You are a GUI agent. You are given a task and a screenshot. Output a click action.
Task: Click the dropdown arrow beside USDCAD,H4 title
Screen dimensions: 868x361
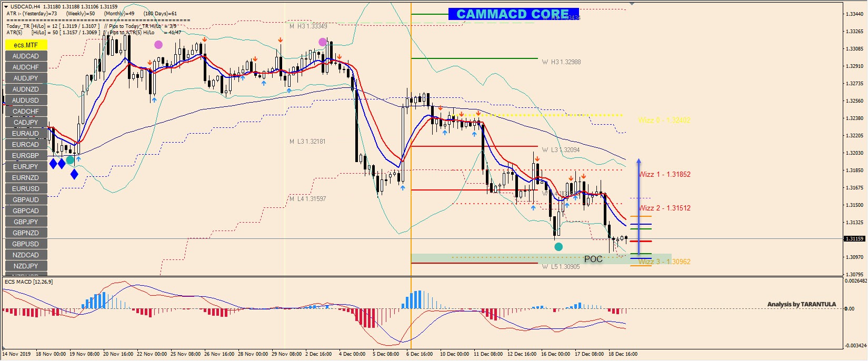pos(6,7)
